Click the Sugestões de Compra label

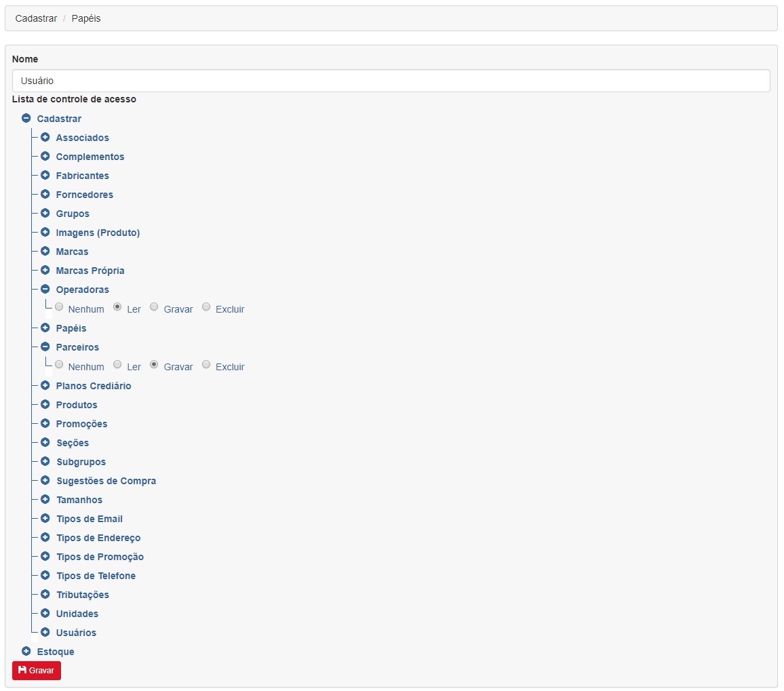106,481
